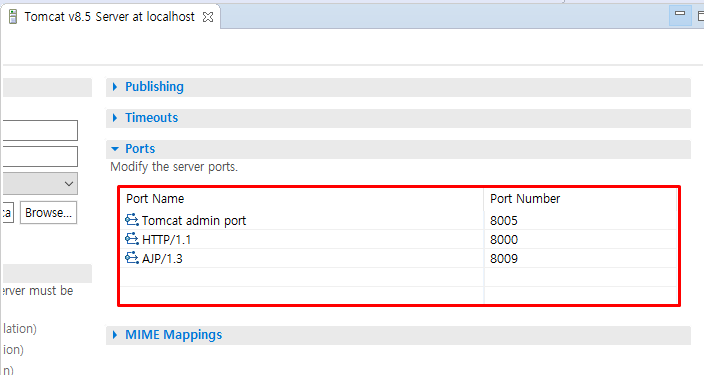Click the Tomcat admin port row icon
Image resolution: width=704 pixels, height=375 pixels.
[132, 220]
